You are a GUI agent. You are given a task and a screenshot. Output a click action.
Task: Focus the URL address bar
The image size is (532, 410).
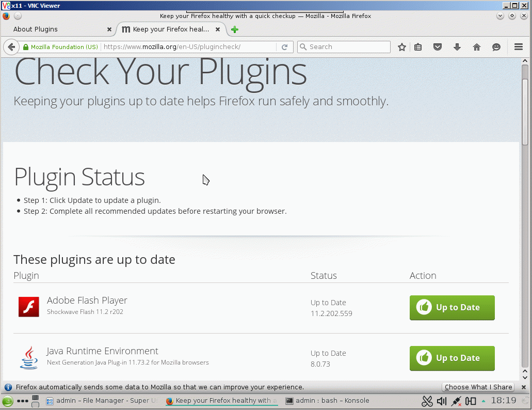(x=190, y=47)
